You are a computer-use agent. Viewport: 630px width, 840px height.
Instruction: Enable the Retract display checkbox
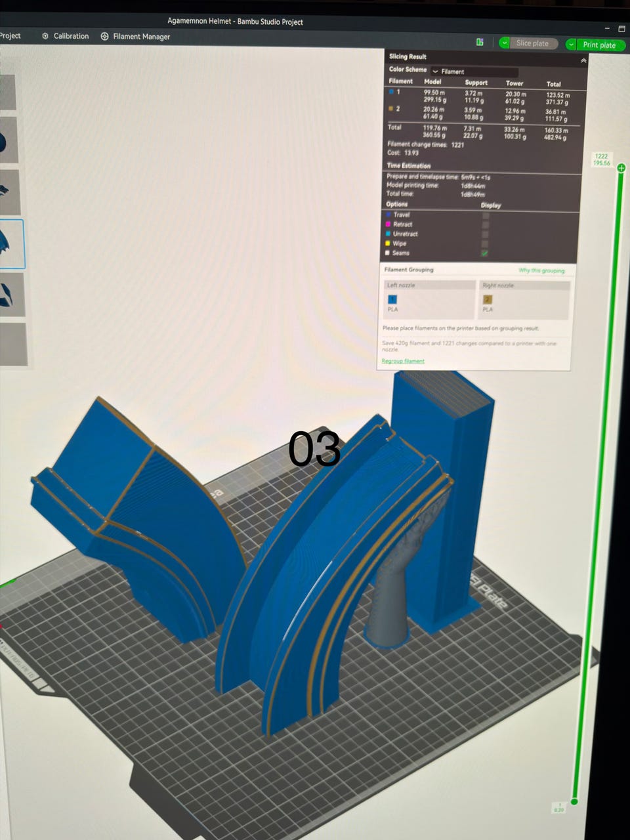pos(486,224)
